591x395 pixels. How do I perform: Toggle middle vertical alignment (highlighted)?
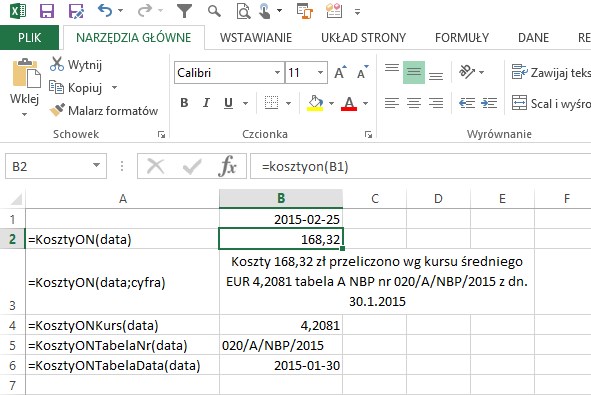point(413,72)
